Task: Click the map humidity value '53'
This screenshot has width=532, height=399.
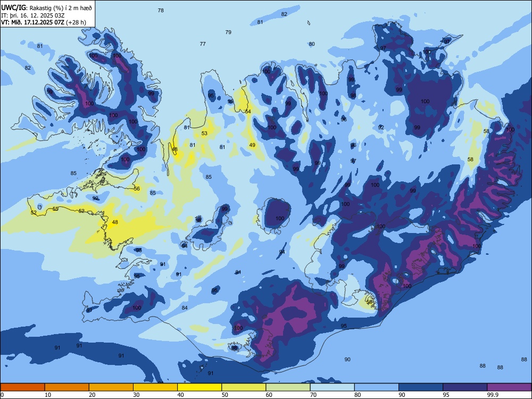Action: [204, 134]
